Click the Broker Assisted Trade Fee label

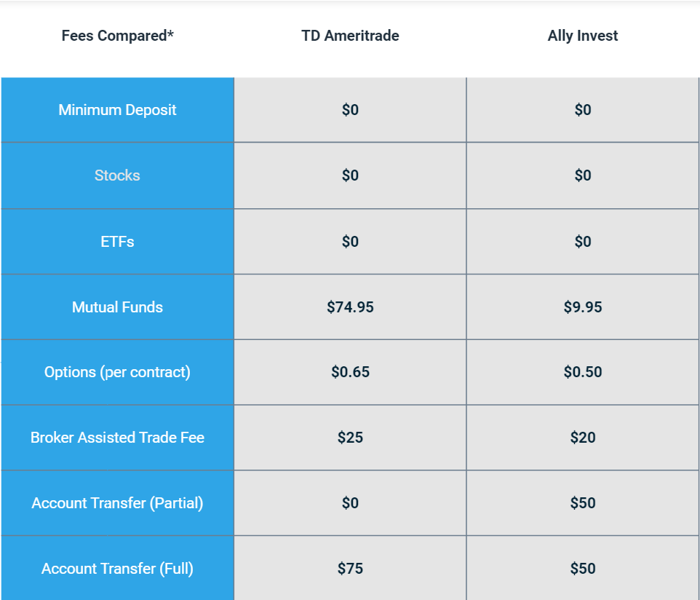point(117,438)
